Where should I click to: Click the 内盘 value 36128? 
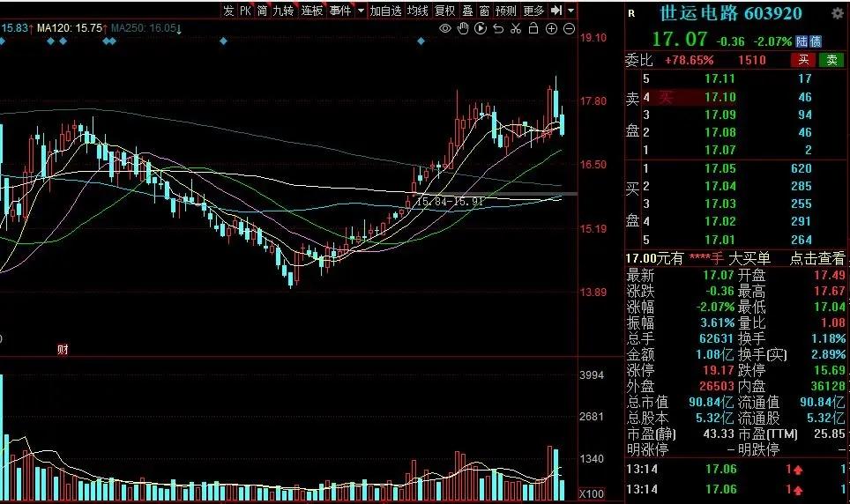coord(828,387)
